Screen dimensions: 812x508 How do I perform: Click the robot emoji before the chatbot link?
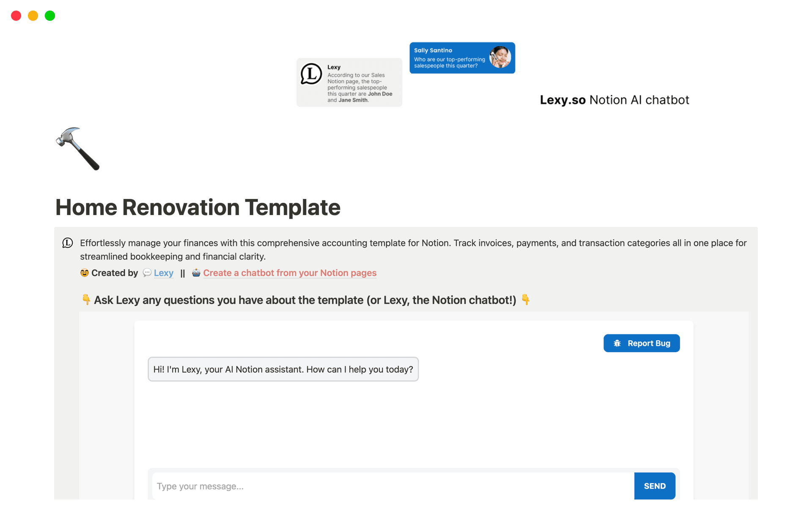(196, 273)
